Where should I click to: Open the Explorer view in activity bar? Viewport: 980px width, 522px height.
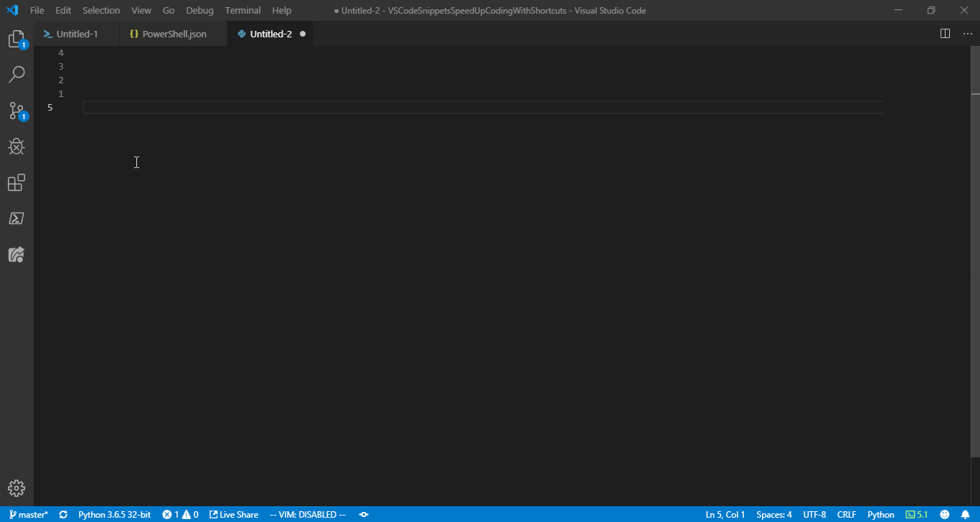click(17, 39)
